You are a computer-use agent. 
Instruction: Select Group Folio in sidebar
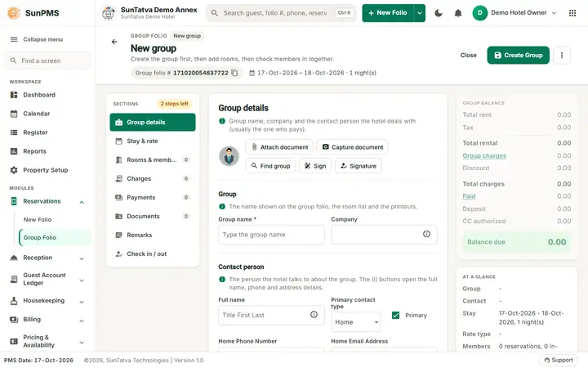tap(55, 237)
